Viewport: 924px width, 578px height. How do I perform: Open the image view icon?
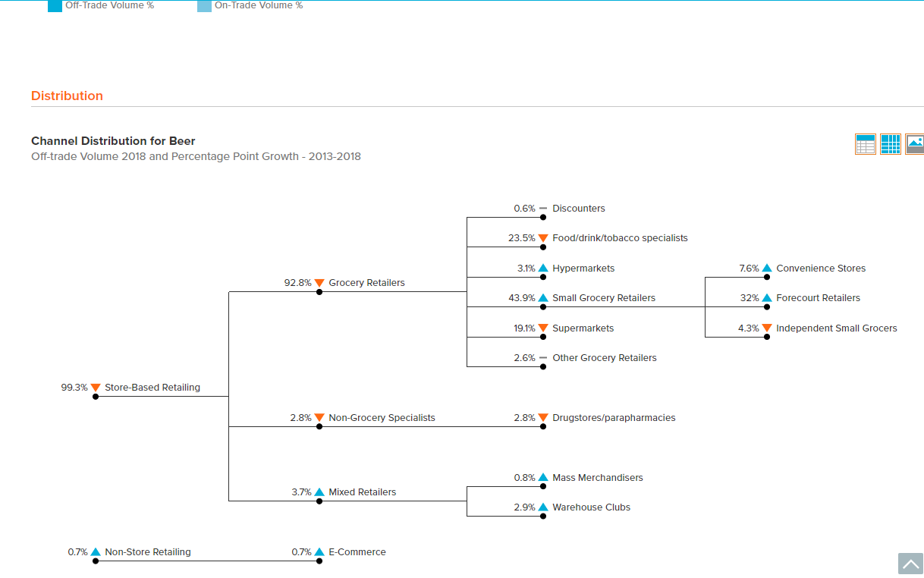914,144
